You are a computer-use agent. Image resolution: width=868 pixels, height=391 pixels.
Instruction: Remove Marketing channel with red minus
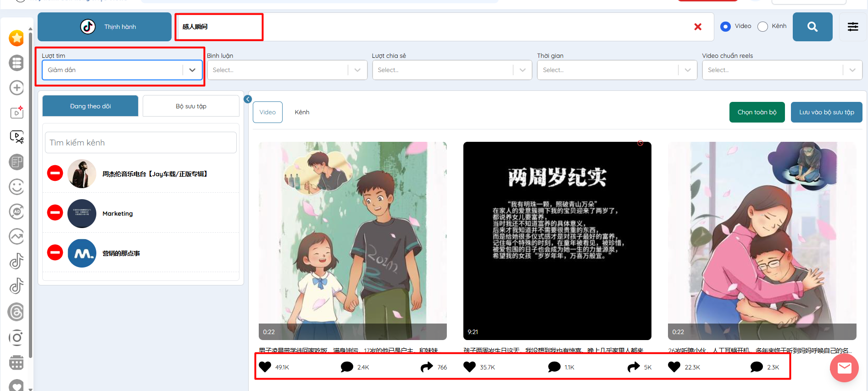(55, 212)
